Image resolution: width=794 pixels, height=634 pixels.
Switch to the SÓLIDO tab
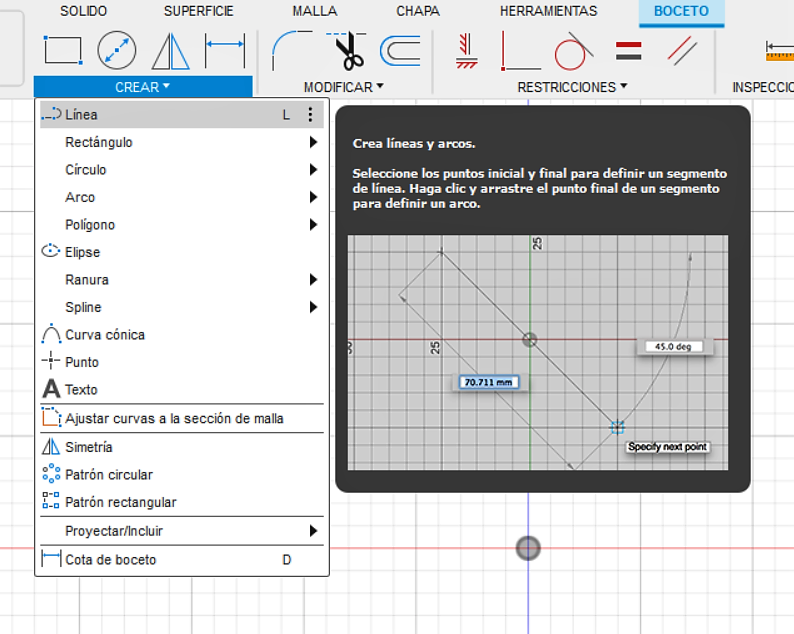tap(84, 11)
